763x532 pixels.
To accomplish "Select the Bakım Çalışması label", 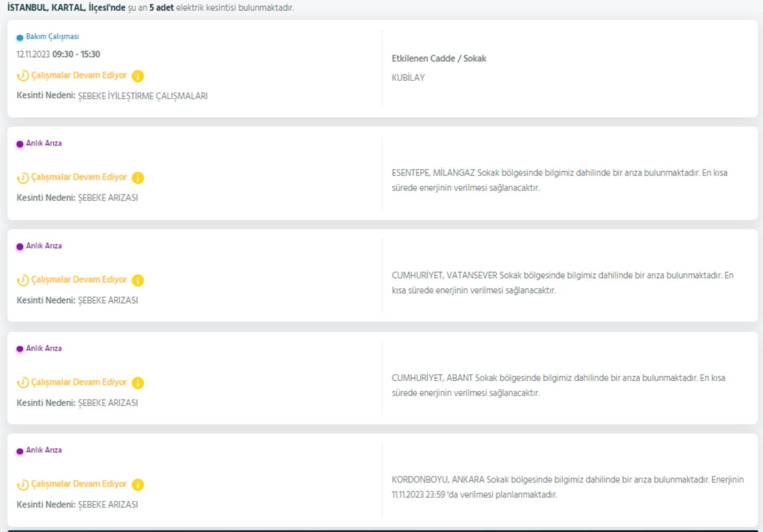I will pyautogui.click(x=52, y=37).
